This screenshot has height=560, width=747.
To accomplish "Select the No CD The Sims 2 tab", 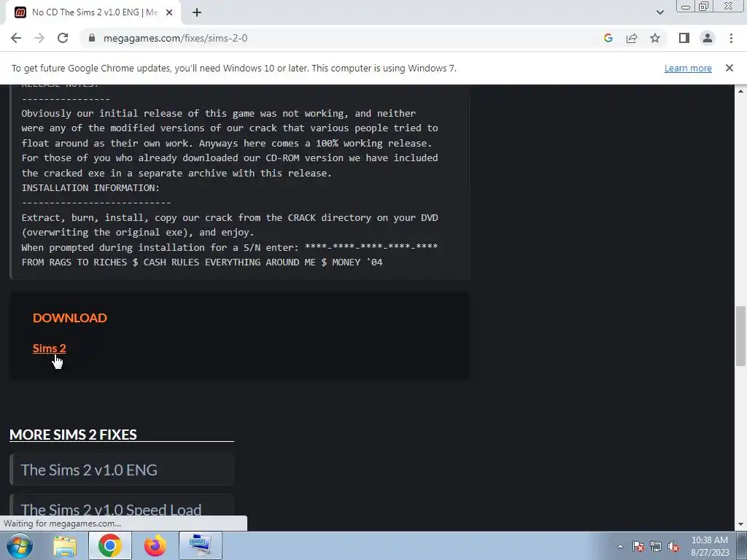I will 93,12.
